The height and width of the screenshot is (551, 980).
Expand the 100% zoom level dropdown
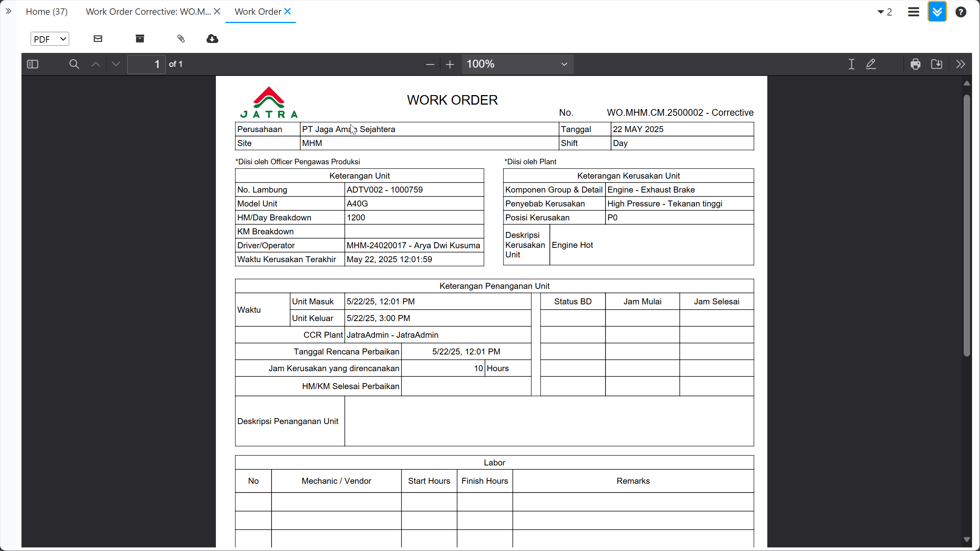point(517,64)
